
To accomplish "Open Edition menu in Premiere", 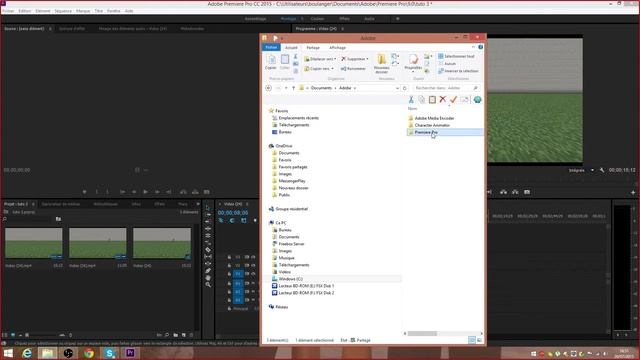I will click(24, 11).
